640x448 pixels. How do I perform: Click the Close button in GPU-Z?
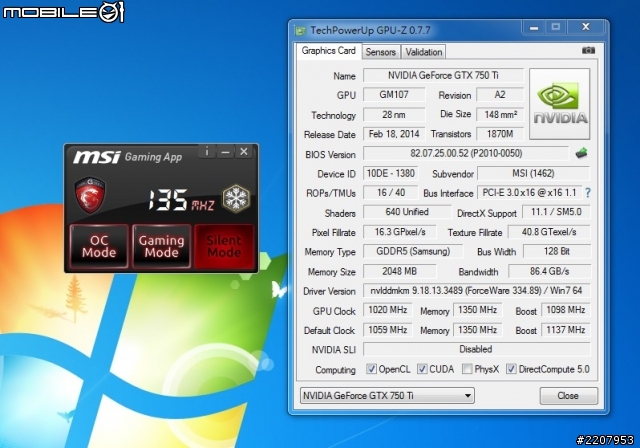569,395
